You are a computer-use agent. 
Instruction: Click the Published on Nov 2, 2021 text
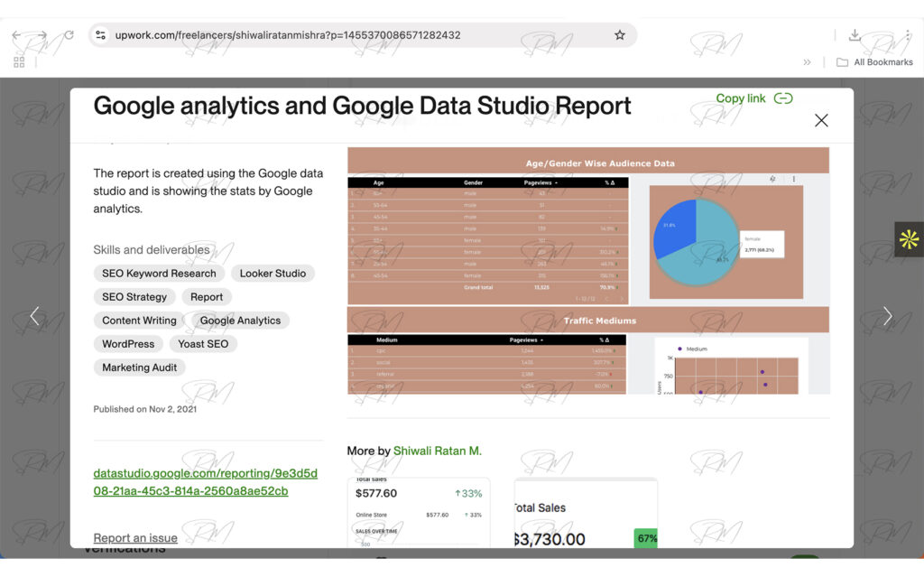(145, 409)
